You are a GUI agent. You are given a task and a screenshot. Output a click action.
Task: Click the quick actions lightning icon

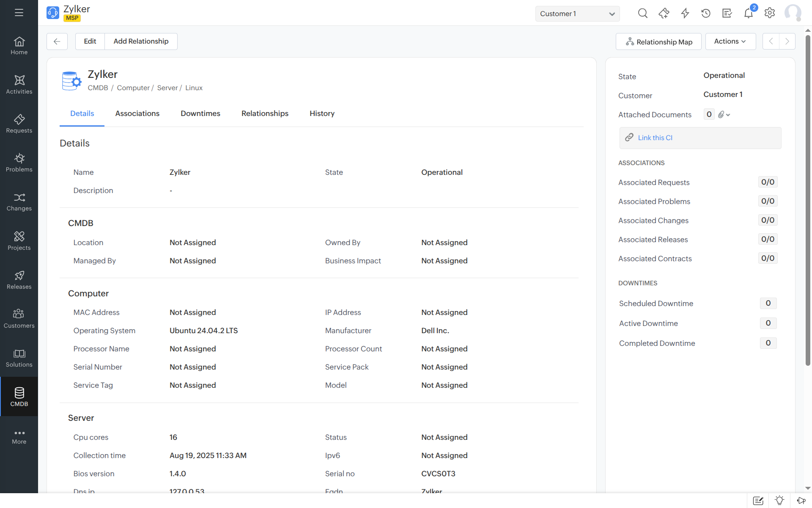click(x=685, y=13)
